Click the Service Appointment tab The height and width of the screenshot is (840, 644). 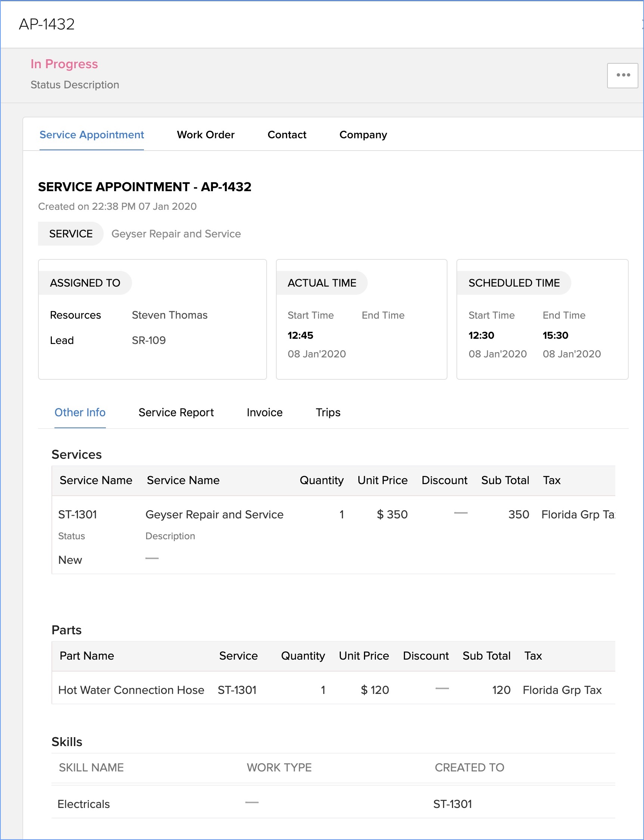pyautogui.click(x=92, y=135)
